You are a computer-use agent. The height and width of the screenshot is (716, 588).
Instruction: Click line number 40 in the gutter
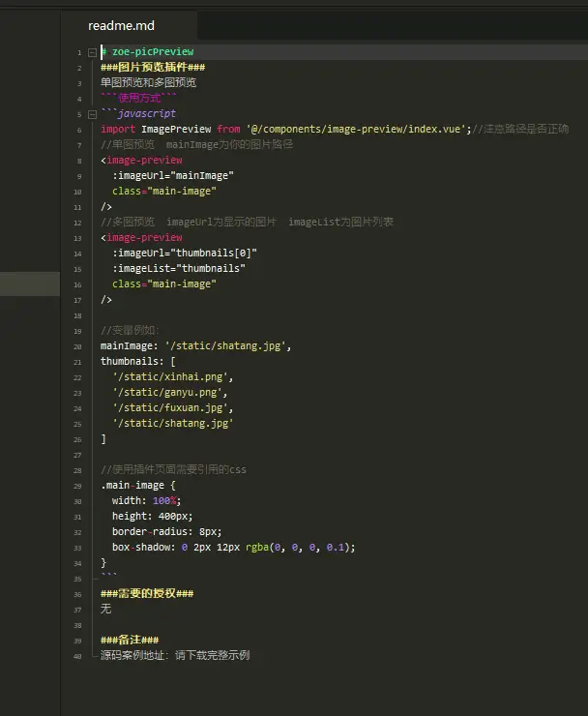click(77, 656)
